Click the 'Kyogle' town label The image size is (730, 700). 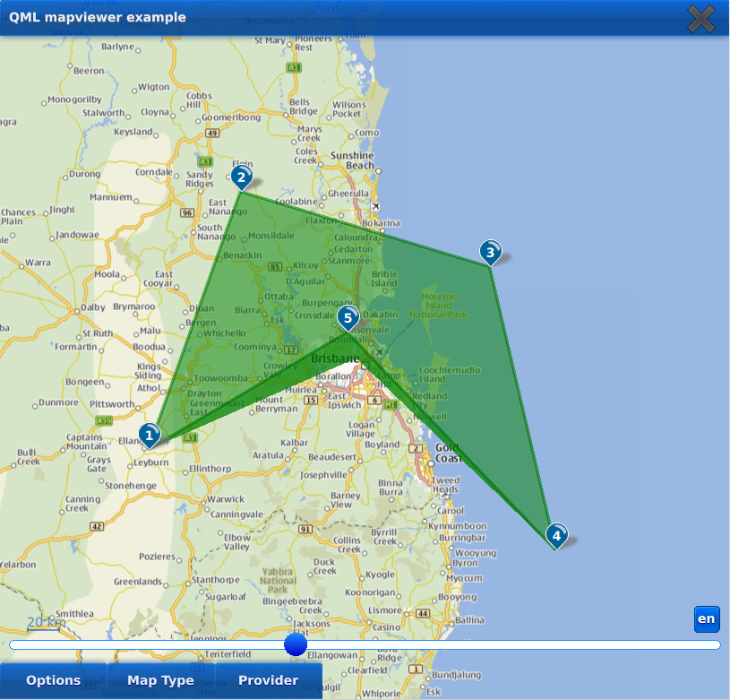tap(380, 575)
